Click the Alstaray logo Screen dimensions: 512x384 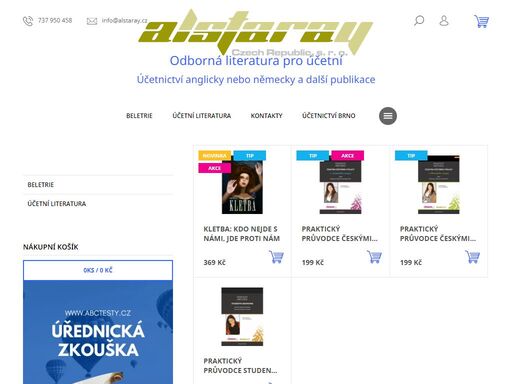tap(256, 33)
